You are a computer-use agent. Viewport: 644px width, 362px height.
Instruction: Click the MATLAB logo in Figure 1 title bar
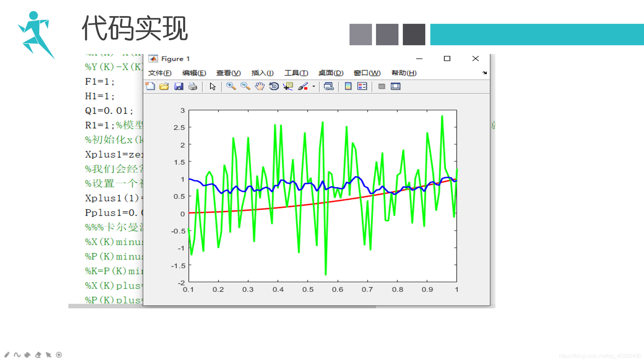pos(153,59)
